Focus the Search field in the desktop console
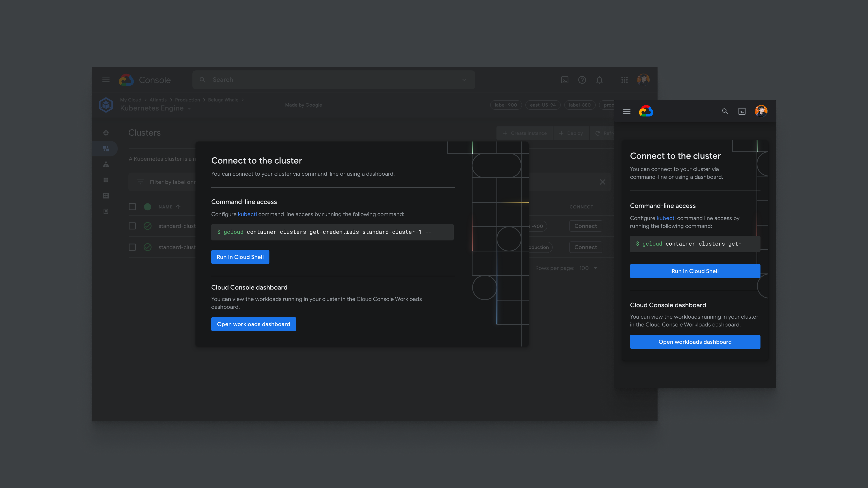This screenshot has height=488, width=868. pos(333,80)
